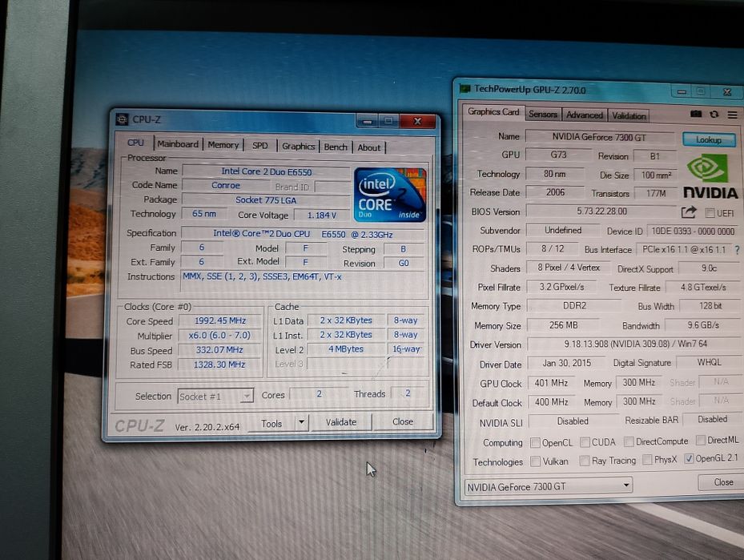The height and width of the screenshot is (560, 744).
Task: Close the GPU-Z window with X
Action: point(727,92)
